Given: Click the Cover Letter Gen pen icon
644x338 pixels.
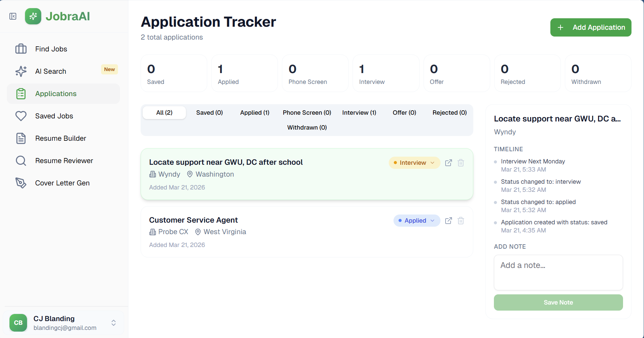Looking at the screenshot, I should 21,183.
